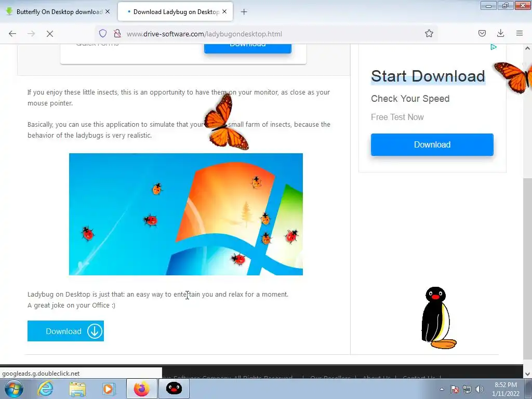Open the shield tracking protection icon

pos(103,34)
